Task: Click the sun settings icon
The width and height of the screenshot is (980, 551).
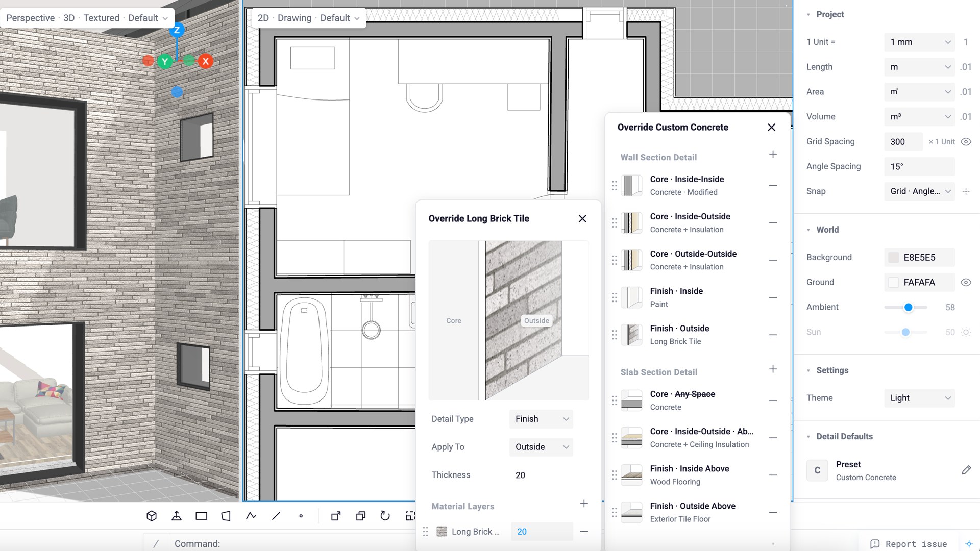Action: pos(966,332)
